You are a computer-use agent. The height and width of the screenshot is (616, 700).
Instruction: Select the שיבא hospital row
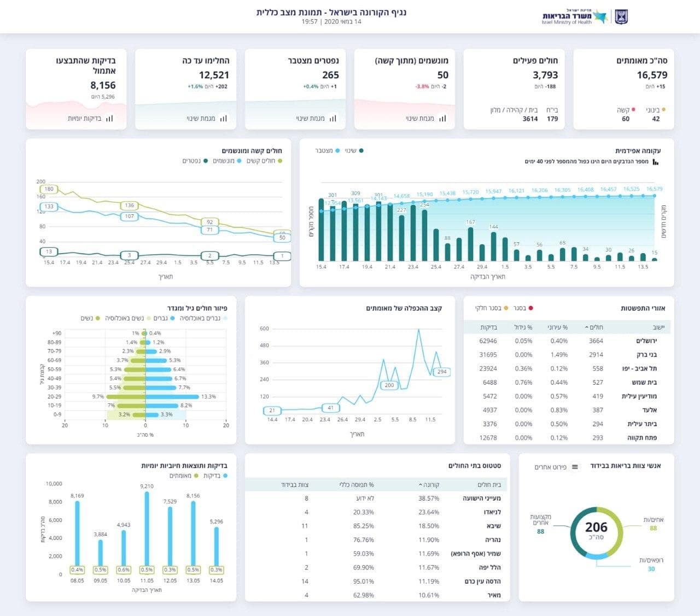click(x=376, y=526)
